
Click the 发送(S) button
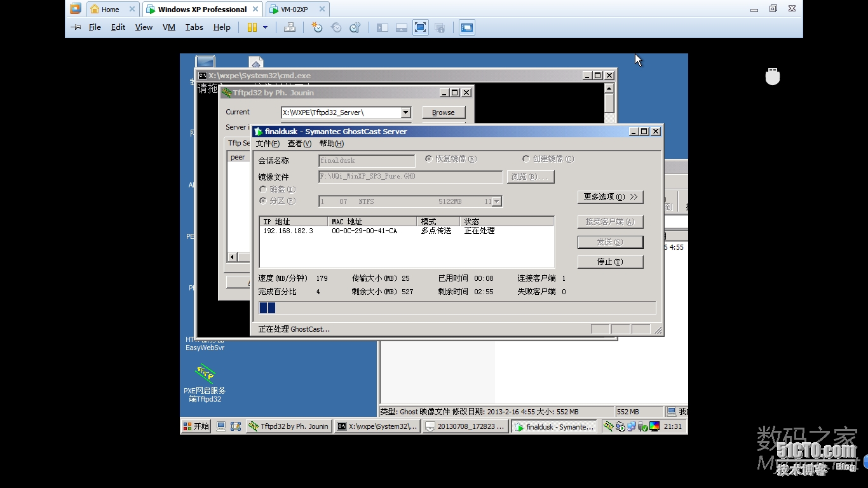click(x=611, y=242)
